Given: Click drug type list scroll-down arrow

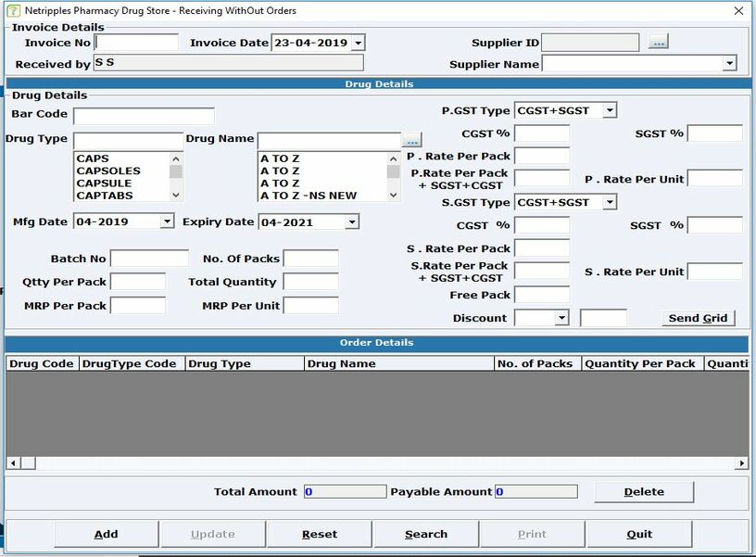Looking at the screenshot, I should [x=176, y=196].
